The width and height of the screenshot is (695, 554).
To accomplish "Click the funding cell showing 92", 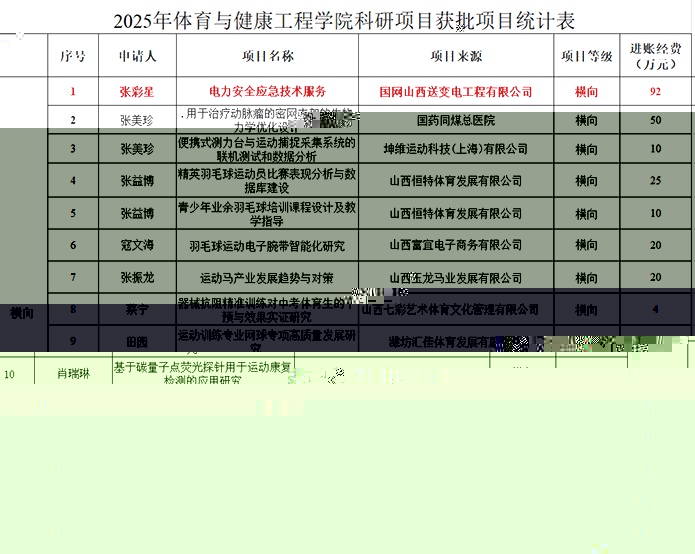I will click(x=655, y=92).
